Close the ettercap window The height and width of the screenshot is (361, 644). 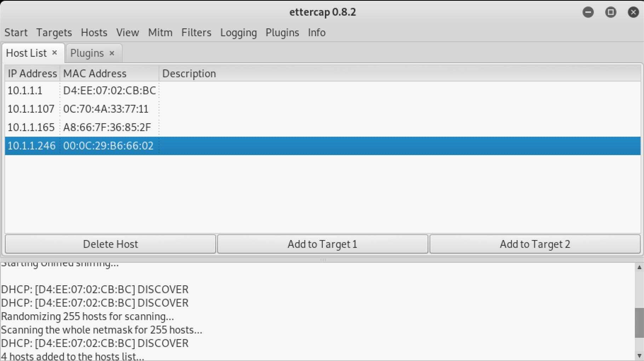tap(633, 12)
